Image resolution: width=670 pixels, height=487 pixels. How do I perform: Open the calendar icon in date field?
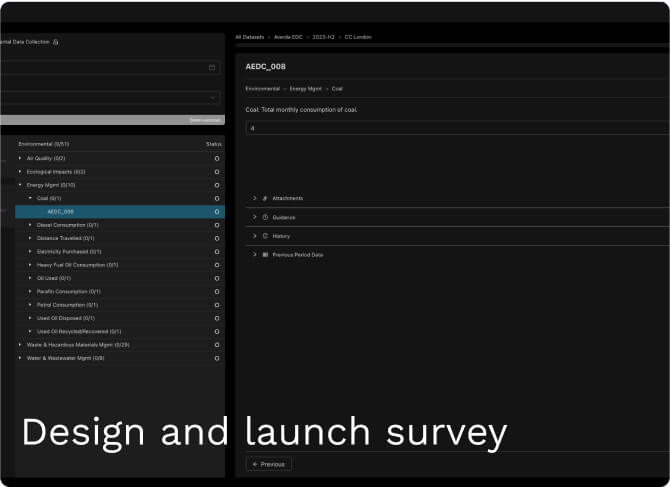[212, 67]
